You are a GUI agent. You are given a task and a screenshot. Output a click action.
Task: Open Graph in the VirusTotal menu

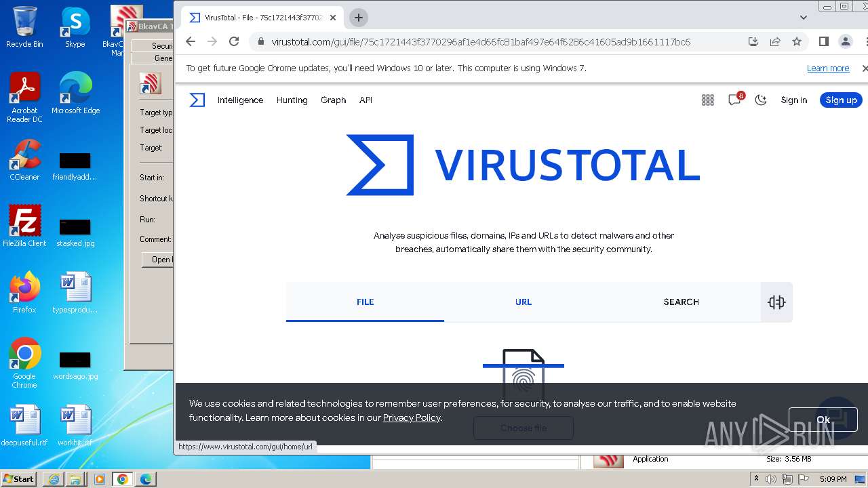coord(333,100)
